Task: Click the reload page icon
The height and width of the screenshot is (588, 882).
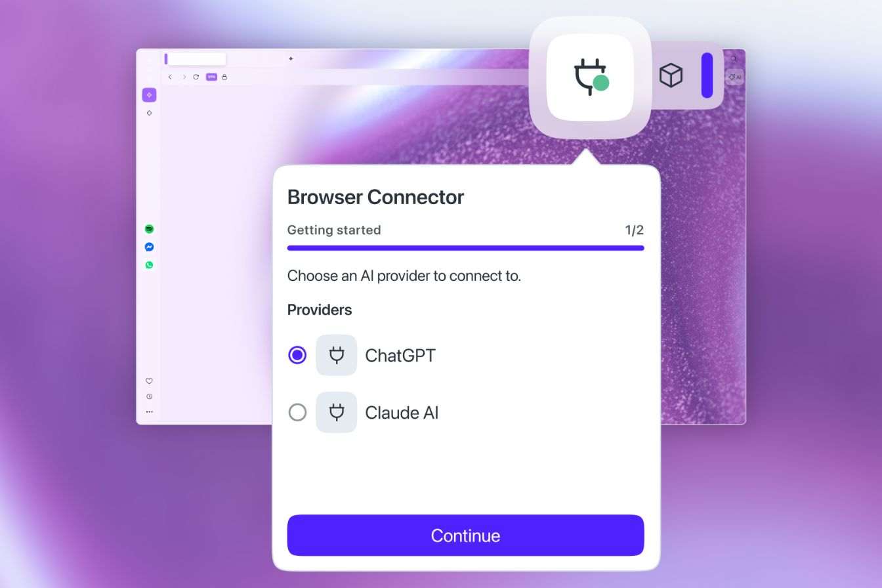Action: [x=196, y=77]
